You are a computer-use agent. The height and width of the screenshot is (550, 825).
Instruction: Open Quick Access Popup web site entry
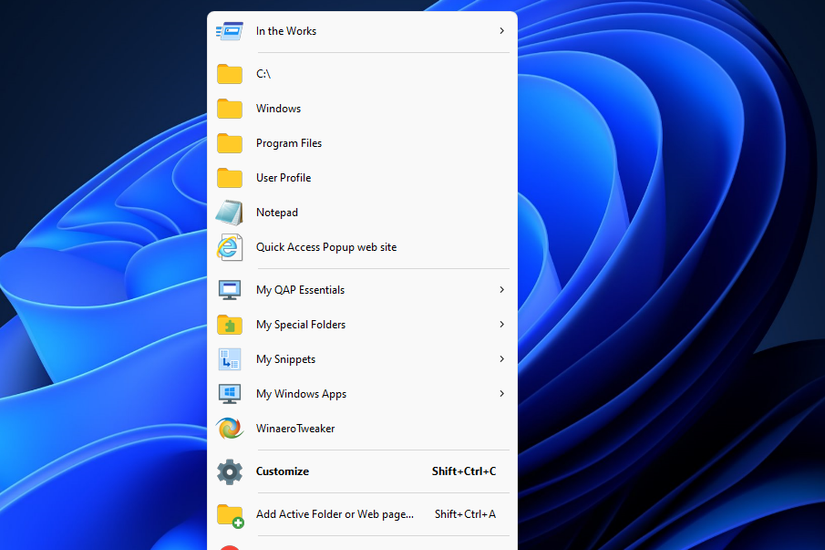pyautogui.click(x=362, y=247)
